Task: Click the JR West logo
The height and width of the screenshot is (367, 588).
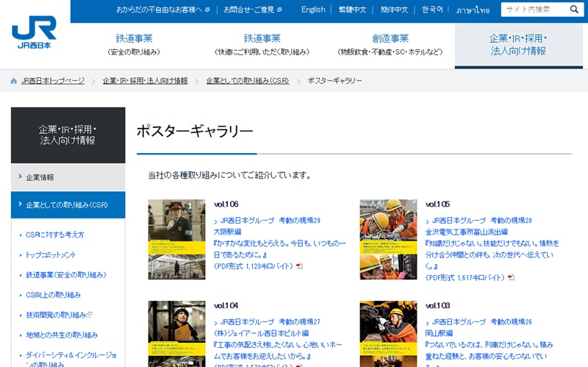Action: [x=34, y=32]
